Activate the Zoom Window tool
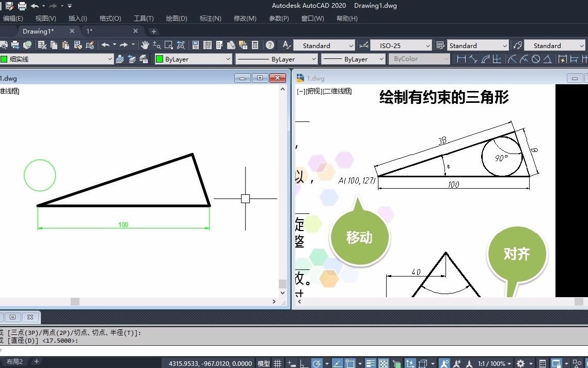Viewport: 588px width, 368px height. [167, 45]
